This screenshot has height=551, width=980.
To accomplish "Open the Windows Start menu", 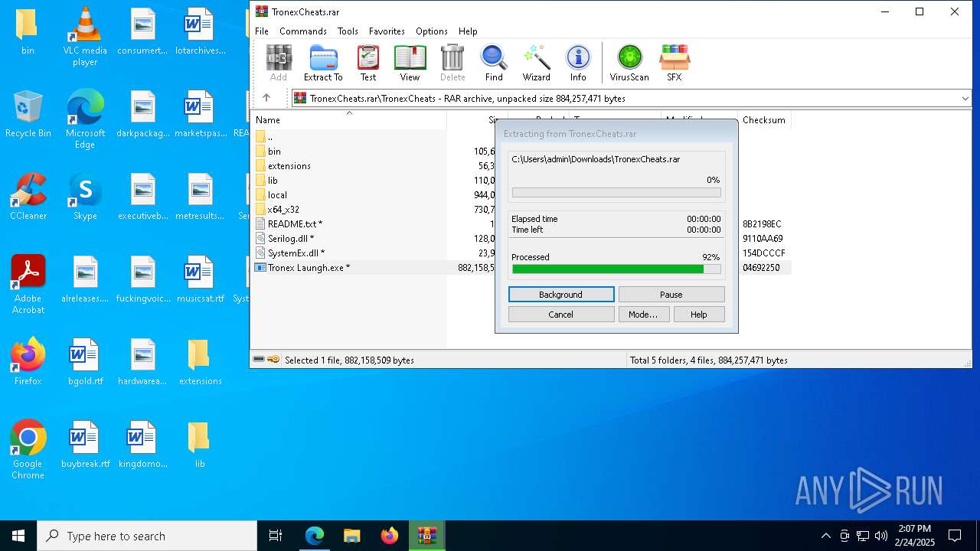I will click(18, 536).
